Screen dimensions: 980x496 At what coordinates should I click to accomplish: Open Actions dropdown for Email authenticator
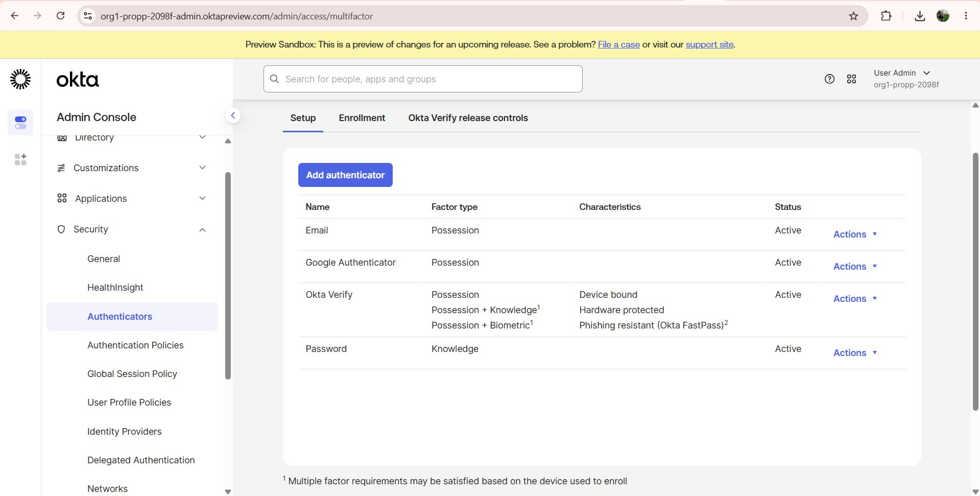(x=855, y=234)
